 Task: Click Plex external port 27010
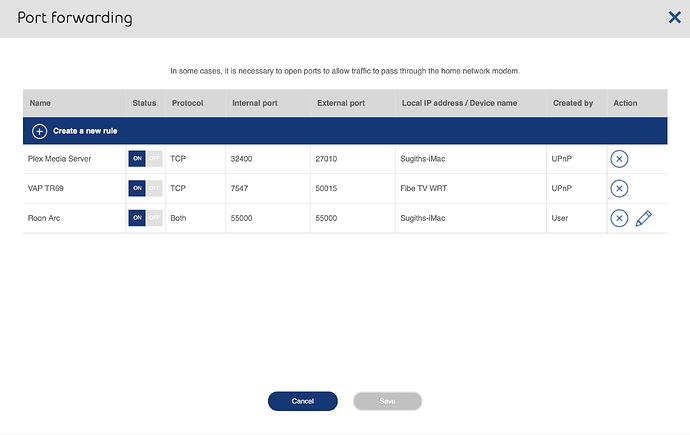point(329,158)
